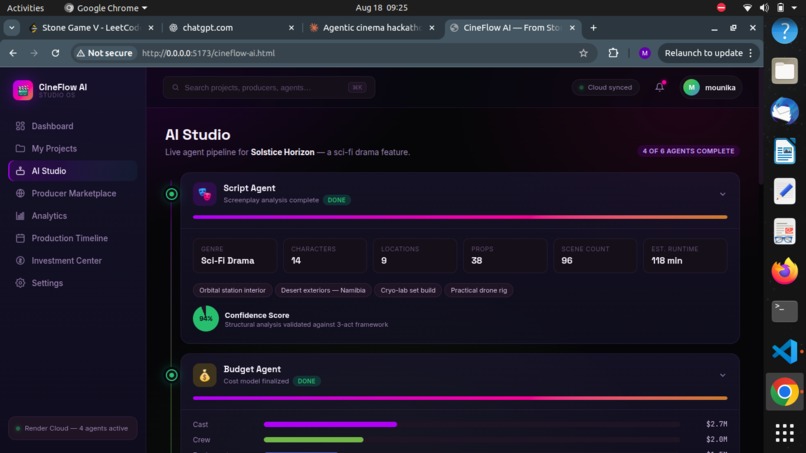
Task: Click the Settings gear icon in sidebar
Action: (20, 283)
